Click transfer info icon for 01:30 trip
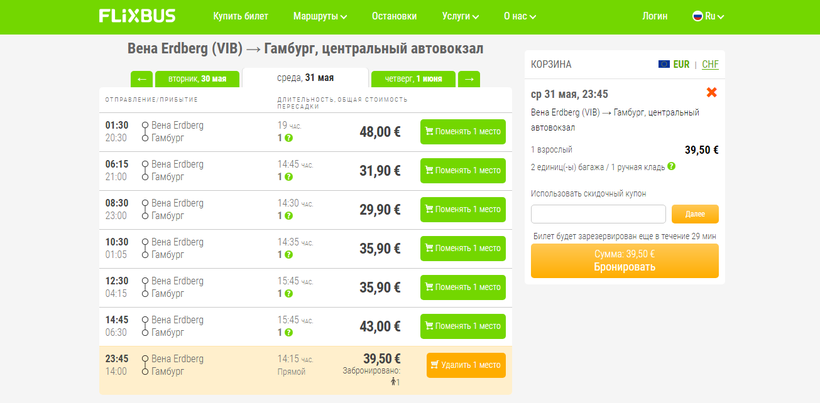 (x=288, y=138)
